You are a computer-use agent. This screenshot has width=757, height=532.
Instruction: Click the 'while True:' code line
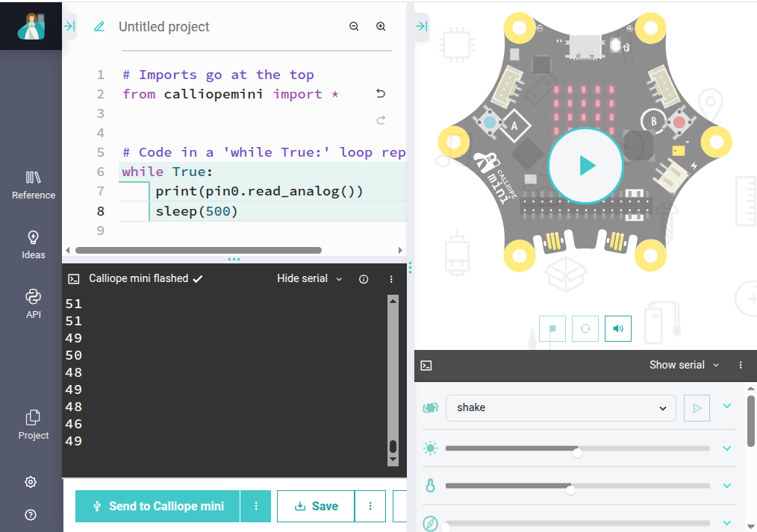point(167,172)
